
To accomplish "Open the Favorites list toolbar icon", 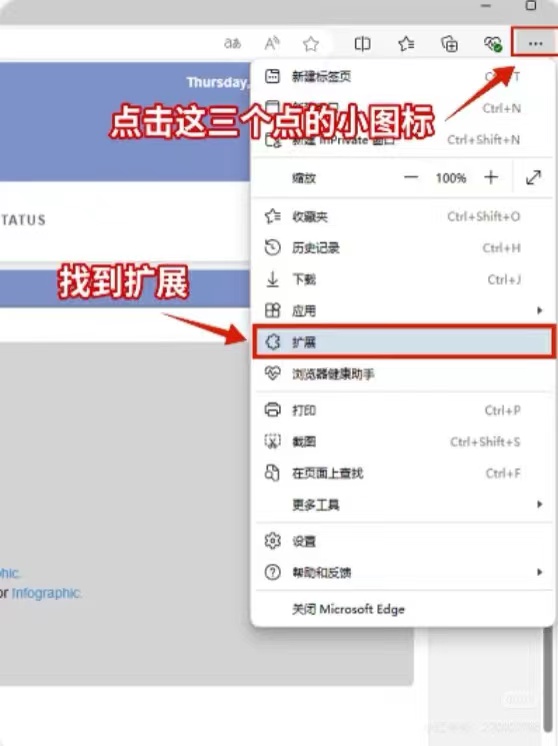I will pyautogui.click(x=406, y=44).
